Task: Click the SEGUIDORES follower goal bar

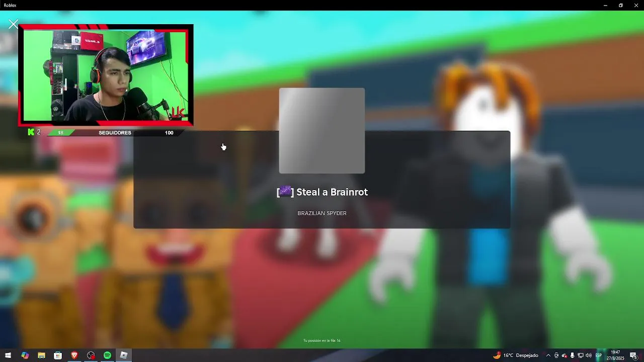Action: click(115, 133)
